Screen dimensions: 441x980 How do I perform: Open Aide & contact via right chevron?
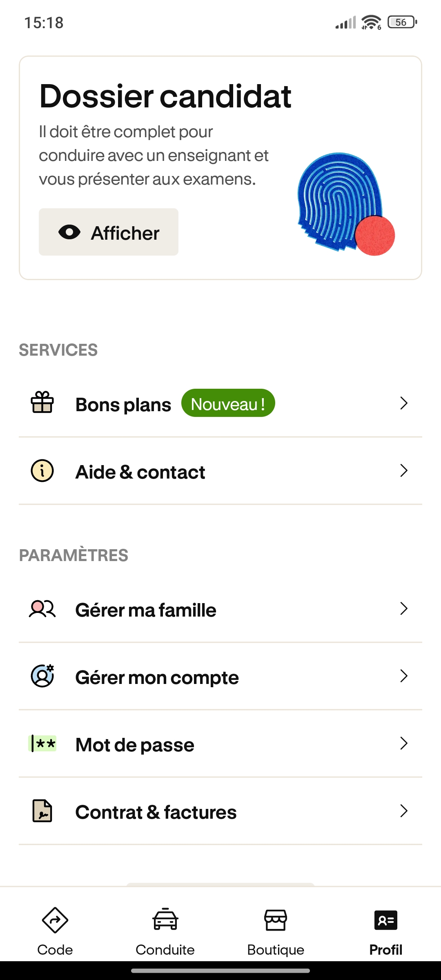point(404,470)
